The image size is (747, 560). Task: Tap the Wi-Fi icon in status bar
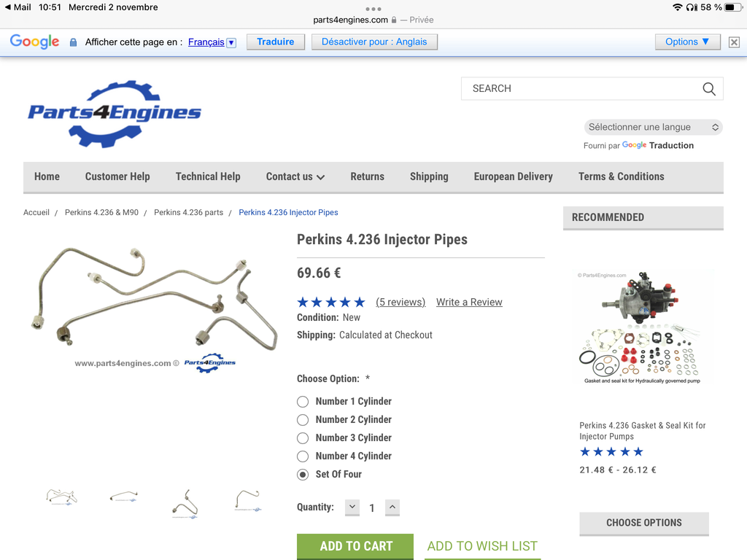pyautogui.click(x=678, y=7)
